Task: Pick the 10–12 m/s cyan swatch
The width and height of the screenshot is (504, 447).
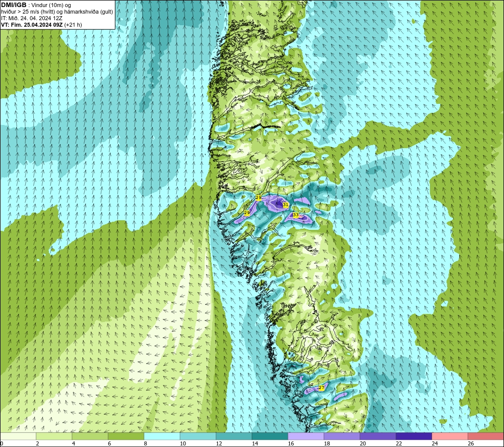Action: click(198, 436)
